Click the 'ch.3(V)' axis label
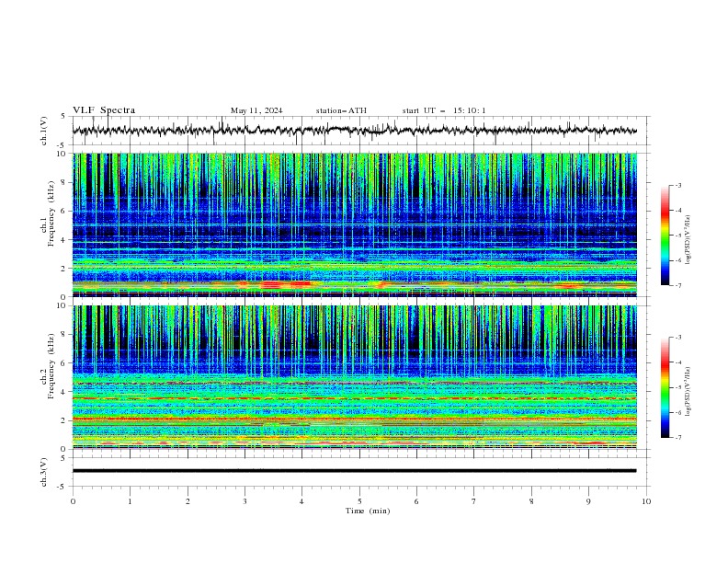Image resolution: width=728 pixels, height=563 pixels. pos(44,472)
